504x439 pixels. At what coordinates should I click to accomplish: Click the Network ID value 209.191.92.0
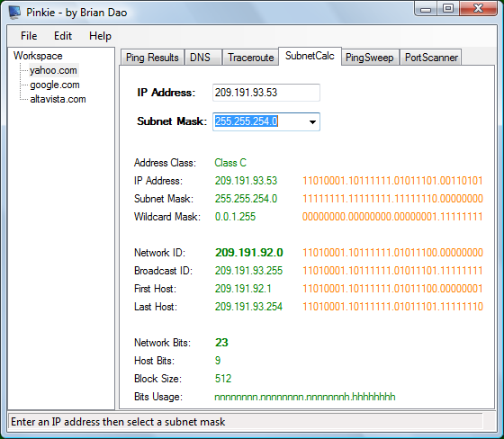249,253
